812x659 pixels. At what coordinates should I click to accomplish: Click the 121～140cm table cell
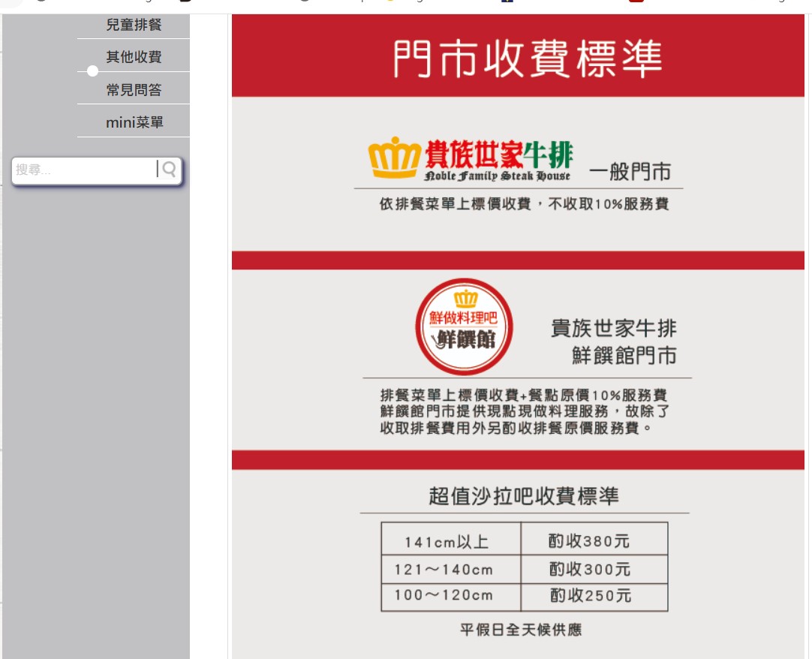tap(451, 570)
